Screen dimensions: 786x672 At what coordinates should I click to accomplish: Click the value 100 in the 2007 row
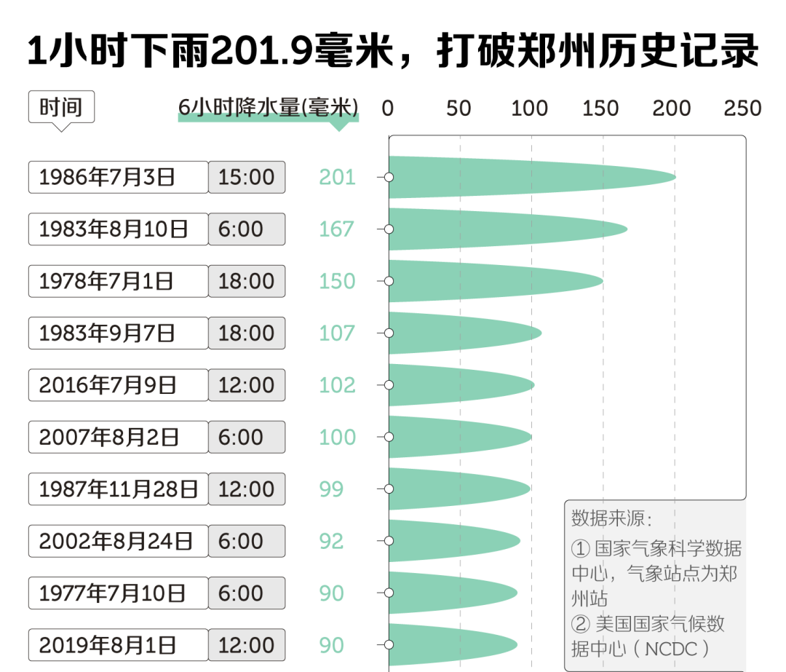click(338, 438)
